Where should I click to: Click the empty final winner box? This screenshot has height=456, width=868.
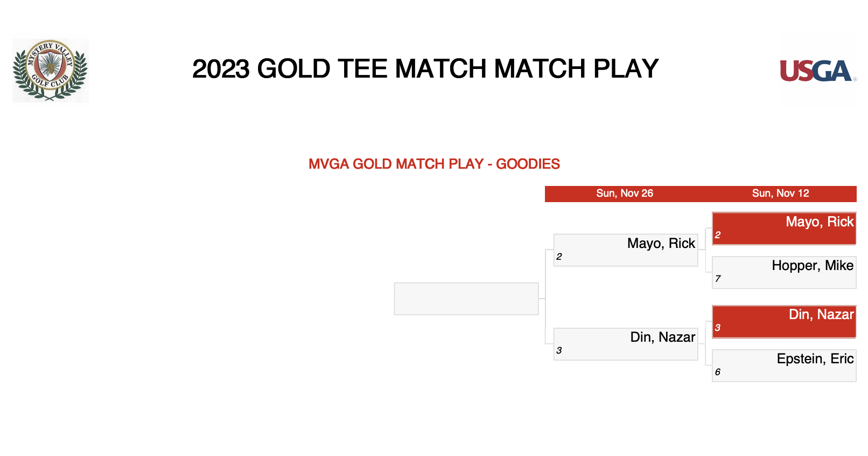(466, 299)
